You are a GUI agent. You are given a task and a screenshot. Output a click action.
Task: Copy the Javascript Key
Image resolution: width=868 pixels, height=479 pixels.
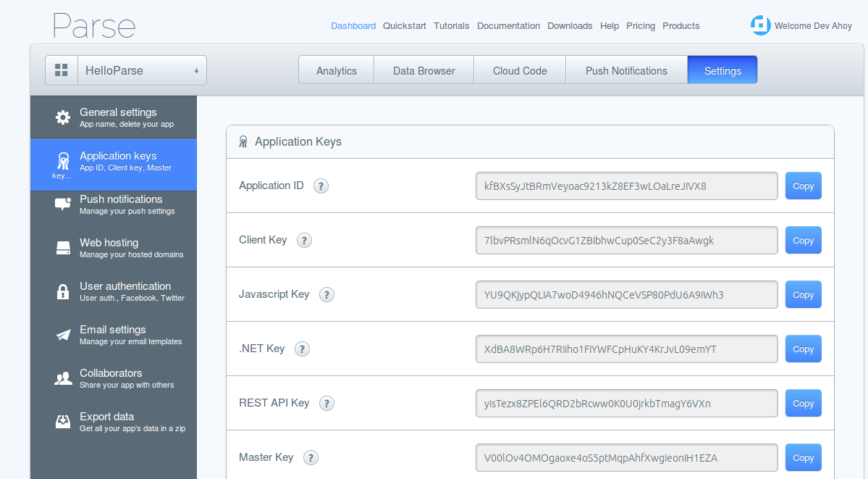coord(804,294)
